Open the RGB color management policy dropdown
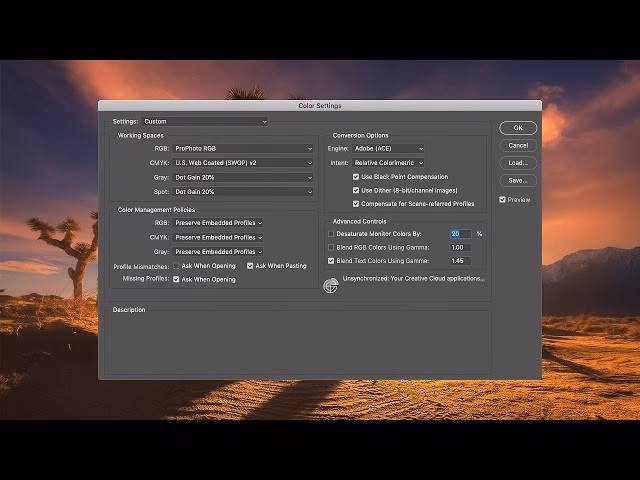Image resolution: width=640 pixels, height=480 pixels. (218, 223)
